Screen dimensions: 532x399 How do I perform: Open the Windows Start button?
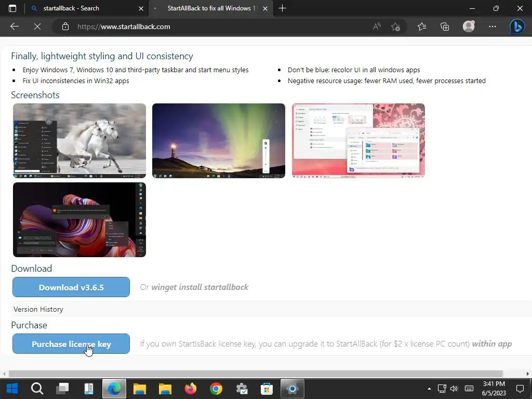12,389
